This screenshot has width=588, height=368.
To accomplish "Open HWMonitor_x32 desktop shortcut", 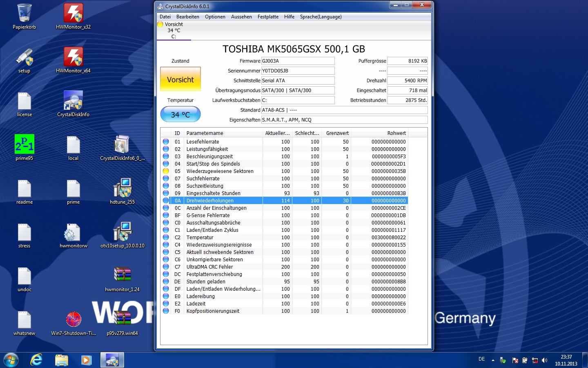I will [73, 16].
